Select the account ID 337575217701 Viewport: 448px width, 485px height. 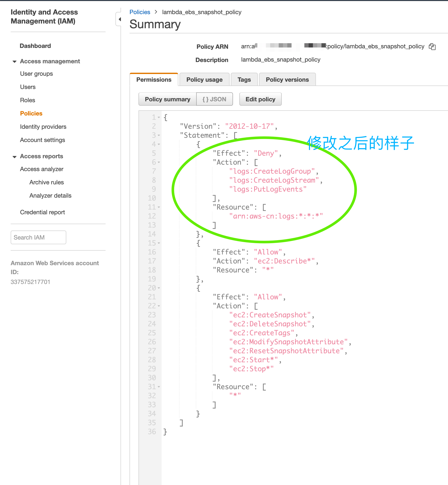[x=30, y=282]
